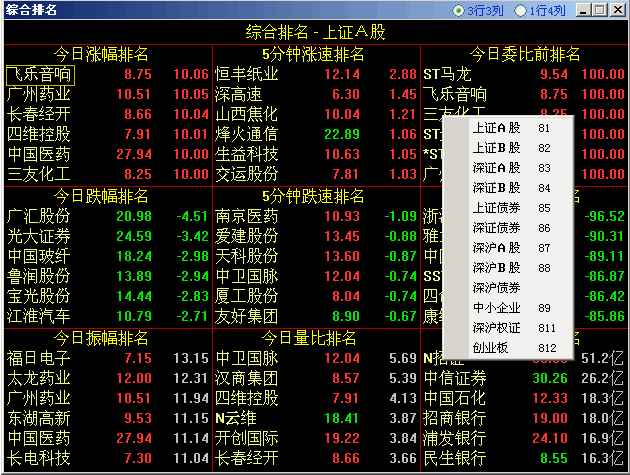Select 南京医药 in 5分钟跌速排名
Image resolution: width=630 pixels, height=475 pixels.
[x=316, y=216]
